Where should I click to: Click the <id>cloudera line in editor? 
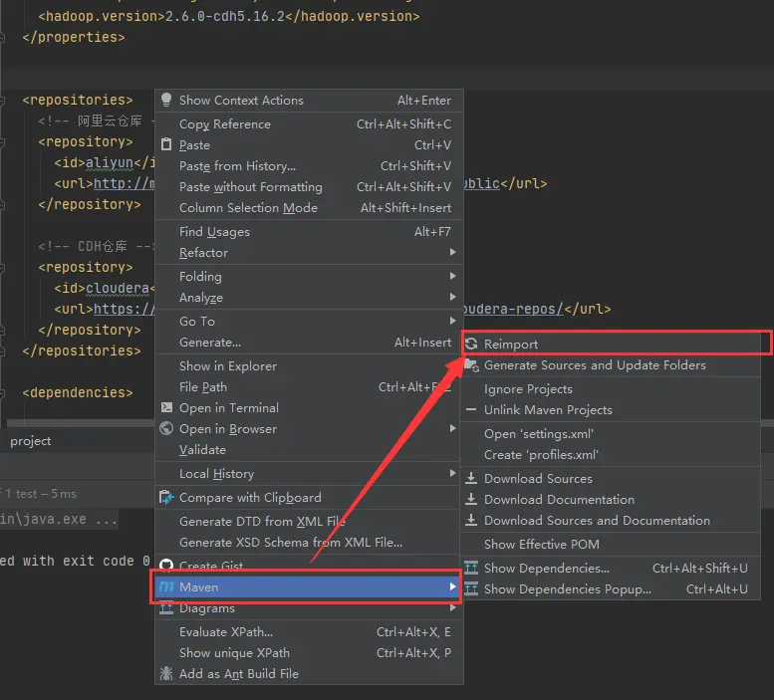(105, 288)
